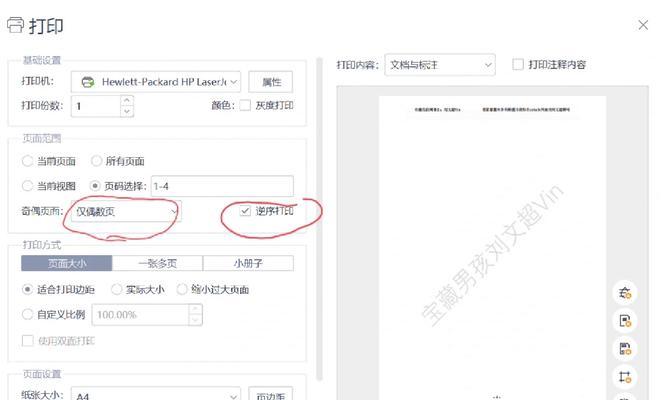
Task: Click the print preview page thumbnail
Action: point(492,248)
